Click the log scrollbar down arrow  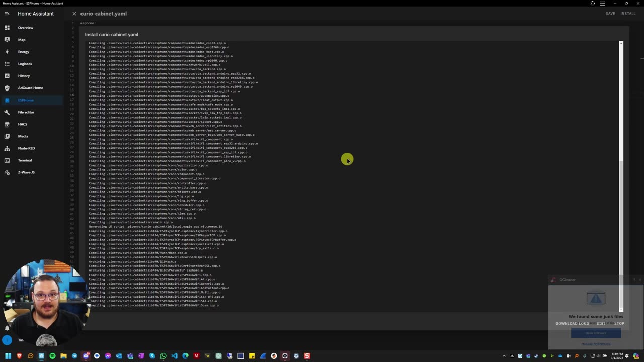[621, 309]
